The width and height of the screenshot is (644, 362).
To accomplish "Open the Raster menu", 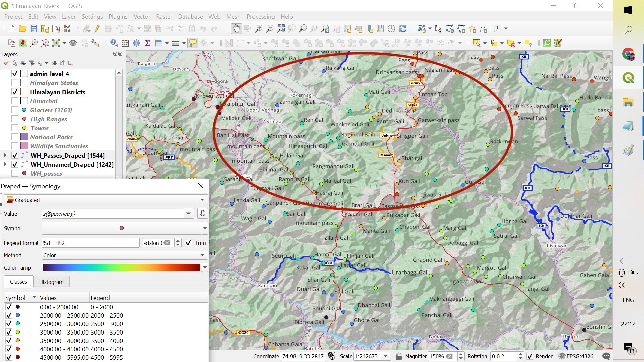I will pyautogui.click(x=164, y=17).
